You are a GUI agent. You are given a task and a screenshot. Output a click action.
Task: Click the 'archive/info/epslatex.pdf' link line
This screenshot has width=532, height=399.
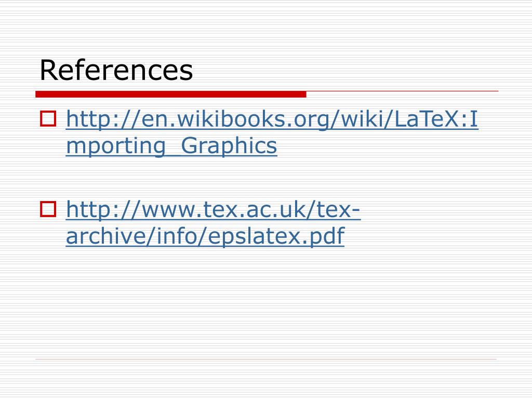click(205, 236)
